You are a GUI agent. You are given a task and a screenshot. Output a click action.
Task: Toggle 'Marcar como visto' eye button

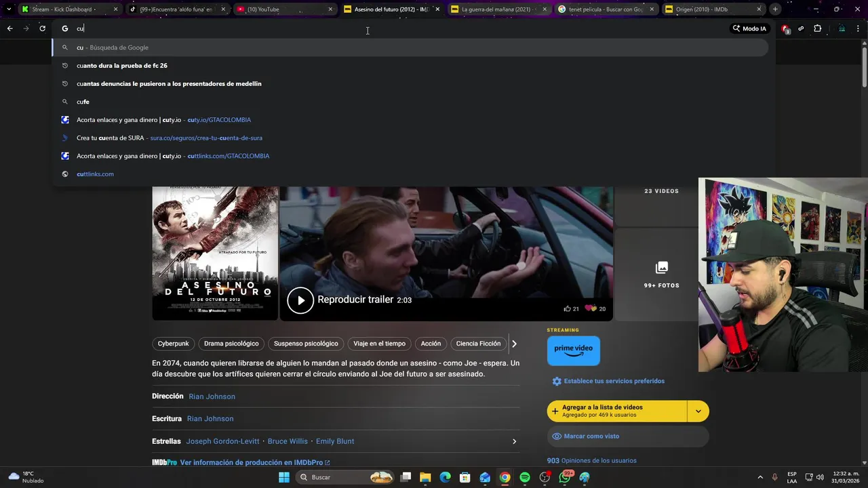pyautogui.click(x=628, y=436)
